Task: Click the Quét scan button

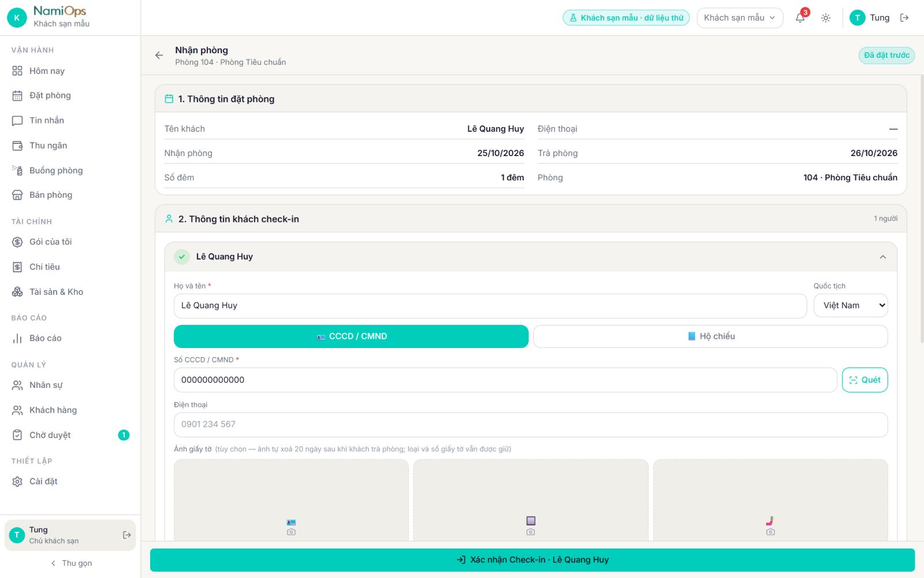Action: click(x=865, y=380)
